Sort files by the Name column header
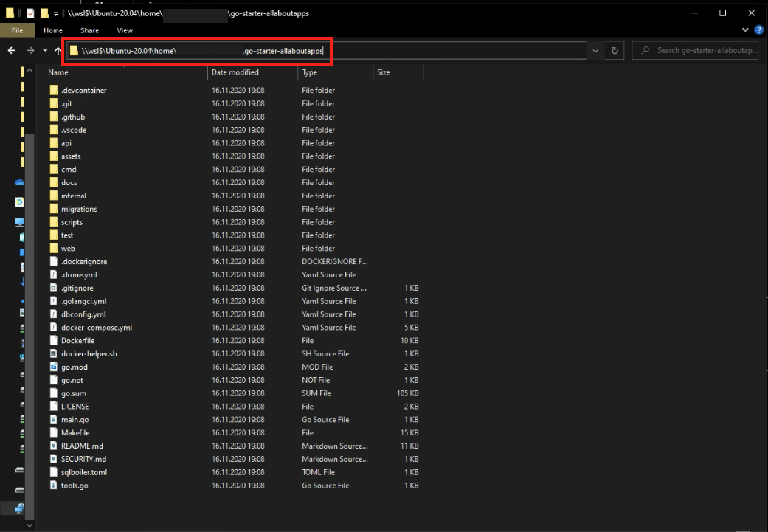768x532 pixels. pyautogui.click(x=58, y=72)
